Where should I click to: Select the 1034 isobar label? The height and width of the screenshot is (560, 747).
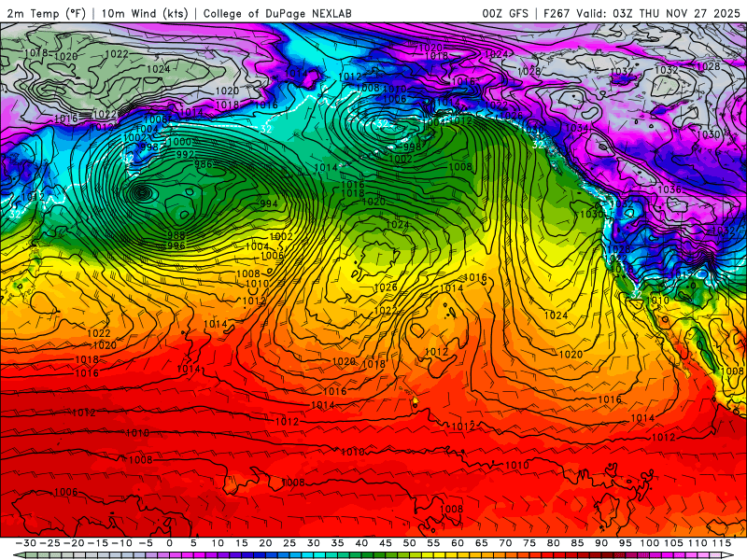[x=576, y=128]
